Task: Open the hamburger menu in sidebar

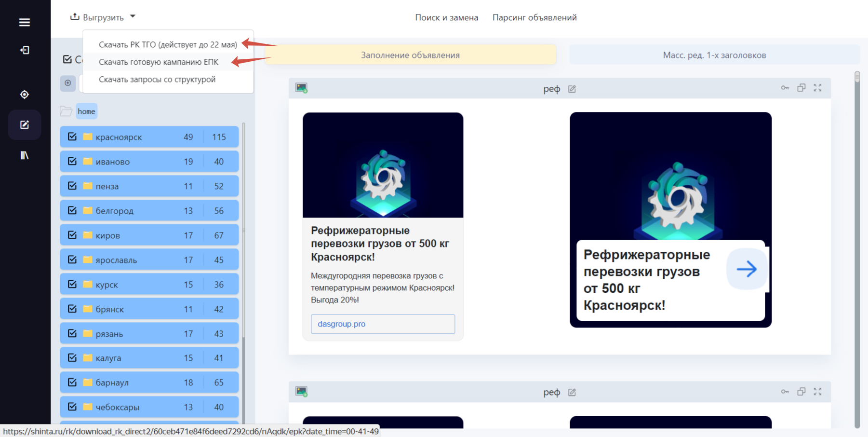Action: [25, 22]
